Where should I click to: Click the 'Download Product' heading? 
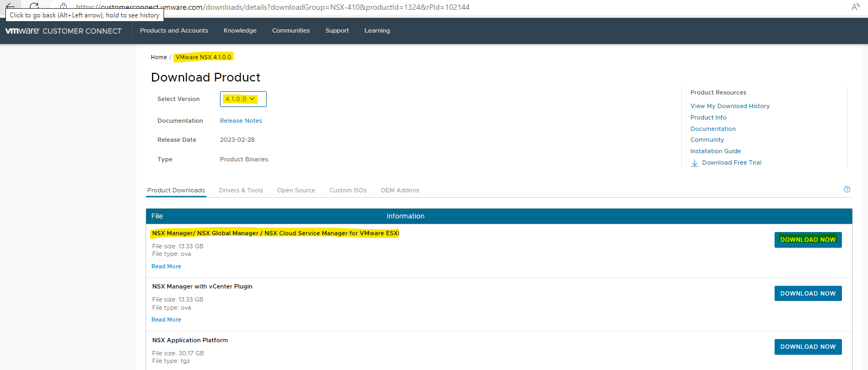click(x=206, y=78)
